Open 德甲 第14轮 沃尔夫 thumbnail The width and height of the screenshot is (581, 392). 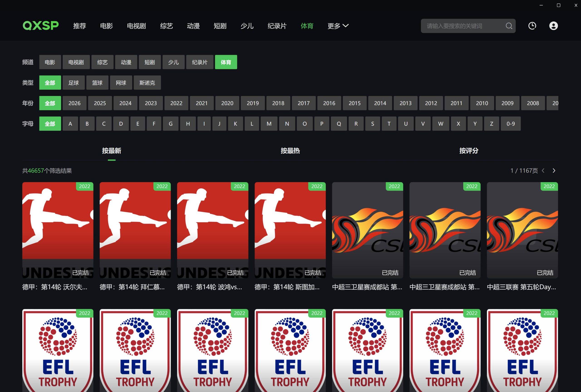click(58, 230)
